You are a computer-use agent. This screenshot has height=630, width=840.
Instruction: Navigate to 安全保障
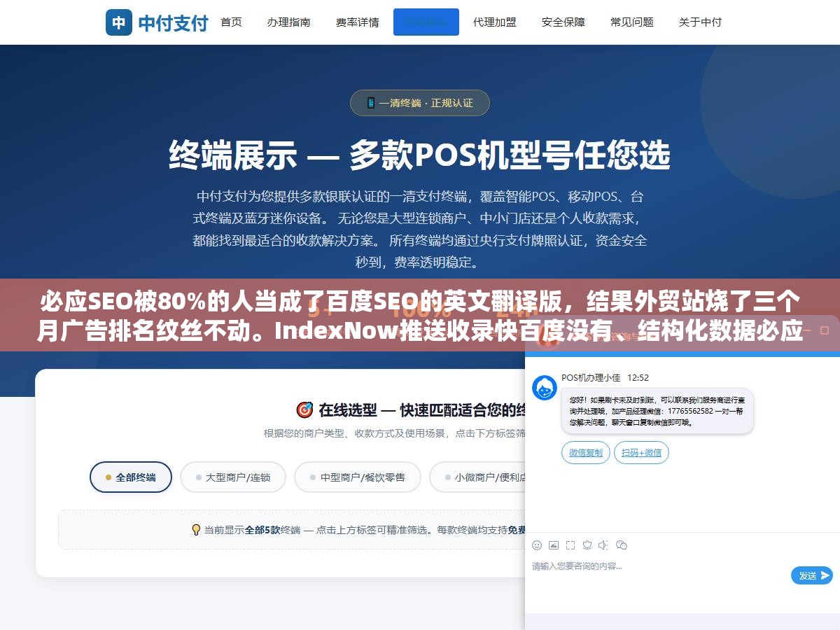[563, 22]
